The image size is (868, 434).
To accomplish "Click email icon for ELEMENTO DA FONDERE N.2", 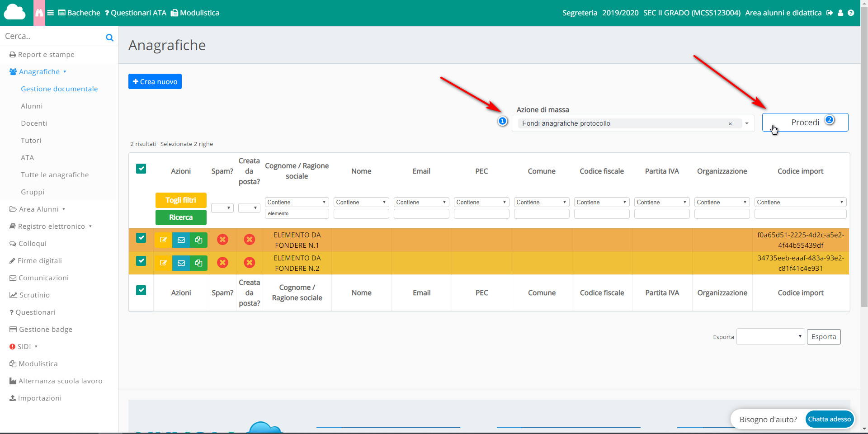I will click(181, 263).
